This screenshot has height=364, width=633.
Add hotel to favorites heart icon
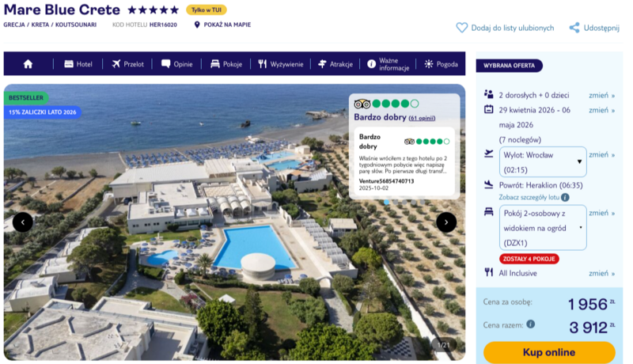pyautogui.click(x=462, y=28)
